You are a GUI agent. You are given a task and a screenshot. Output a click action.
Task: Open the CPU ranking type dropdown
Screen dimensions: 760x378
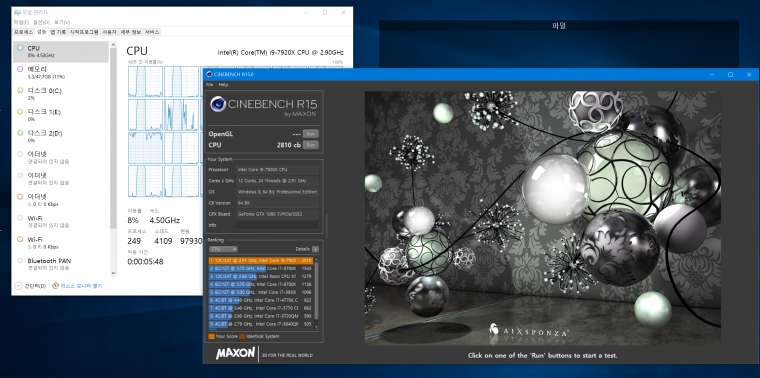pyautogui.click(x=223, y=249)
